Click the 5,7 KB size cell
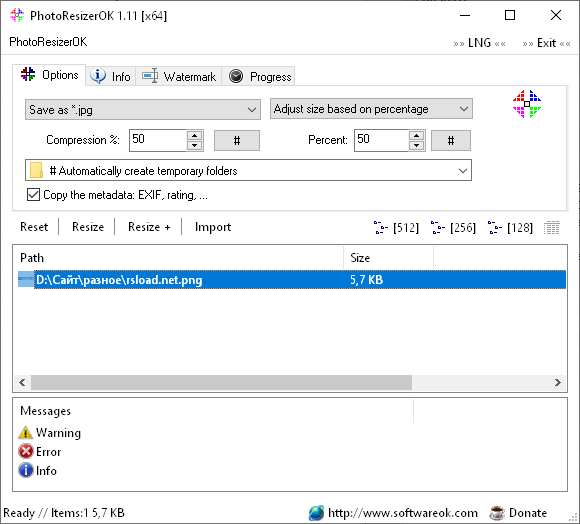This screenshot has width=580, height=524. [x=367, y=280]
